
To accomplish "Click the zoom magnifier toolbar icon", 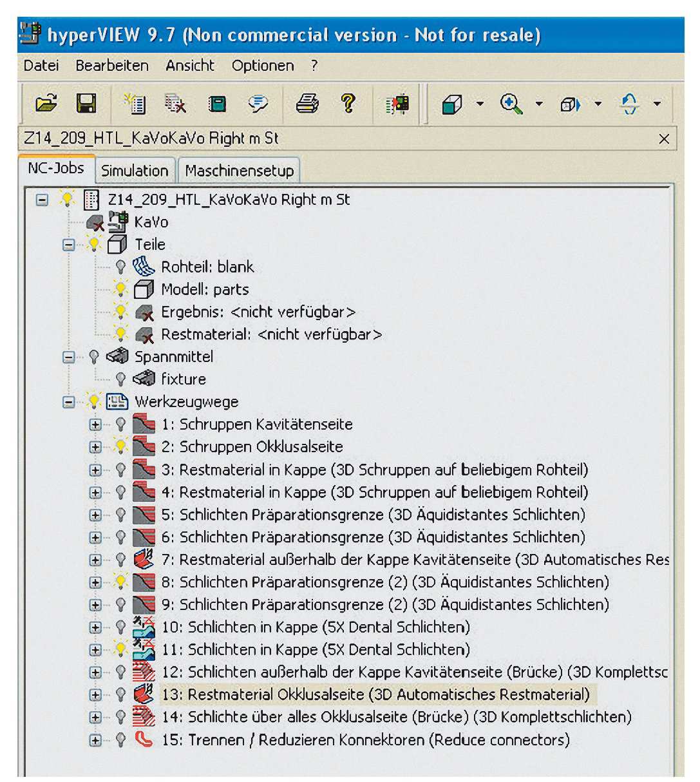I will coord(511,104).
